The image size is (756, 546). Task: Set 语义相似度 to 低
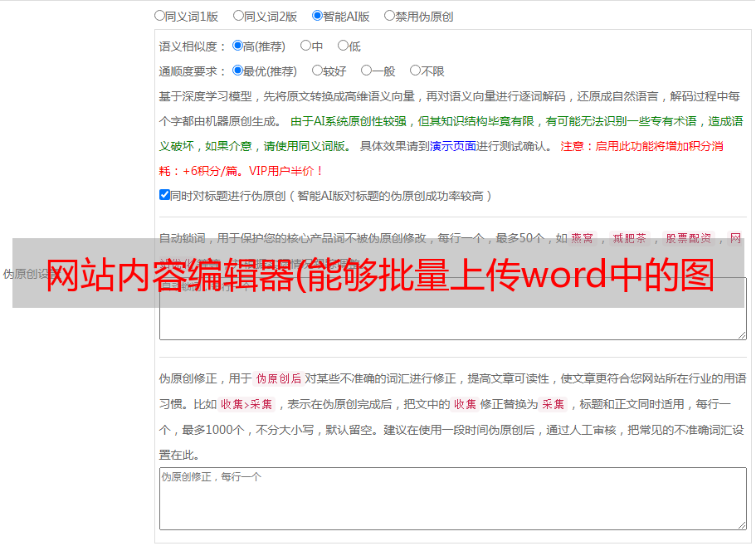(343, 46)
